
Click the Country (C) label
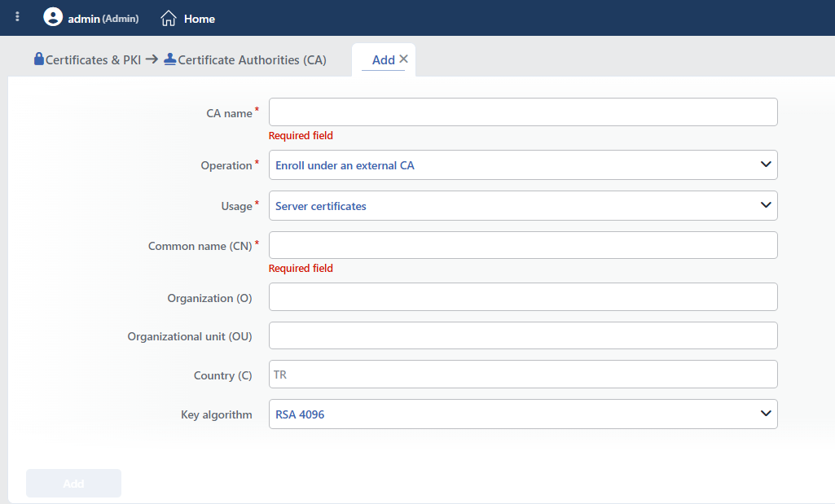[222, 375]
